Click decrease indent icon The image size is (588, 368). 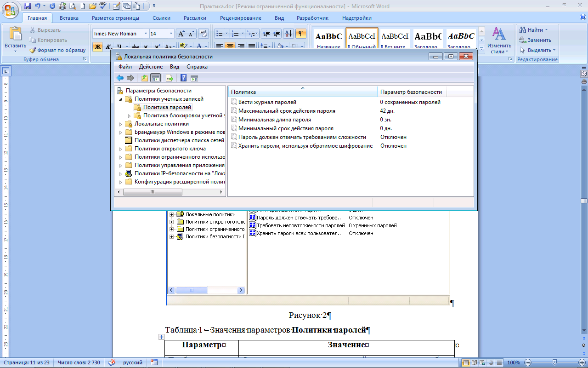tap(266, 34)
